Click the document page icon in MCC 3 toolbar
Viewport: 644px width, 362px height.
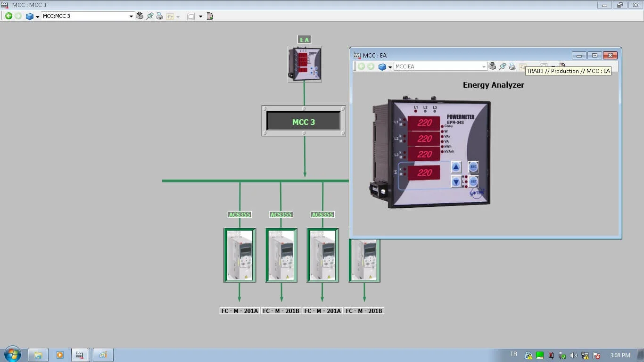[210, 16]
